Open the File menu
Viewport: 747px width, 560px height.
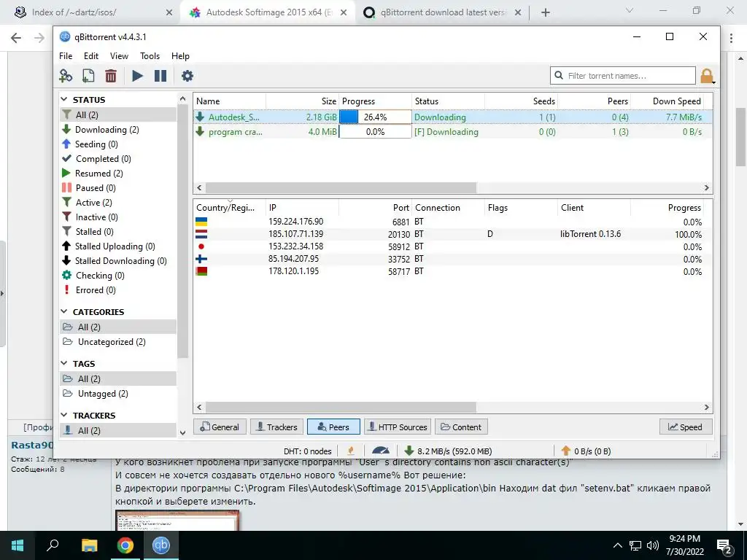point(66,55)
